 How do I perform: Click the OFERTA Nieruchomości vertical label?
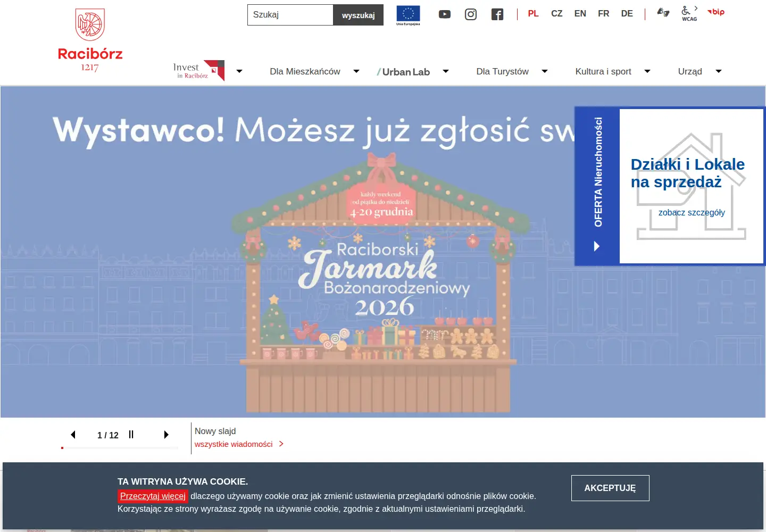598,172
